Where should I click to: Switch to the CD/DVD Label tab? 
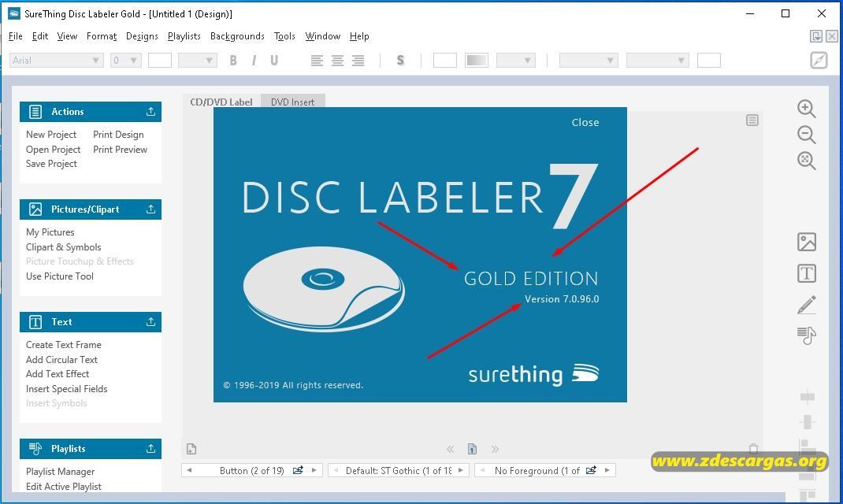pos(221,102)
